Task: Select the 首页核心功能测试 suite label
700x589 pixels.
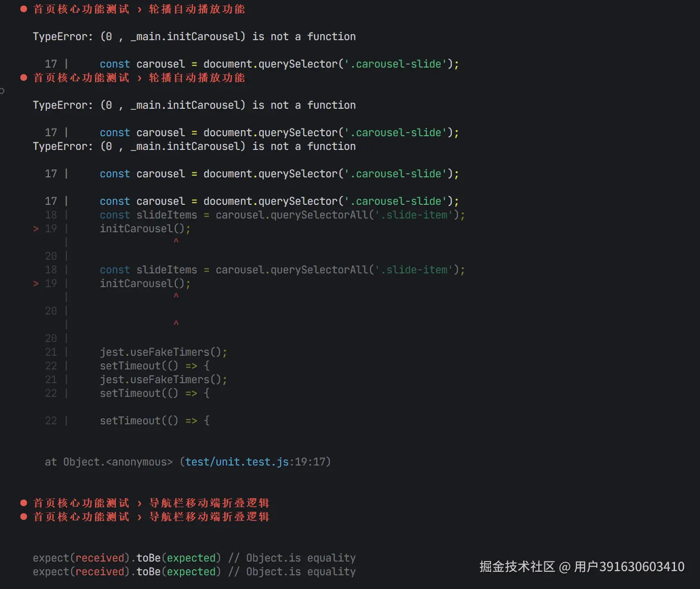Action: pos(80,9)
